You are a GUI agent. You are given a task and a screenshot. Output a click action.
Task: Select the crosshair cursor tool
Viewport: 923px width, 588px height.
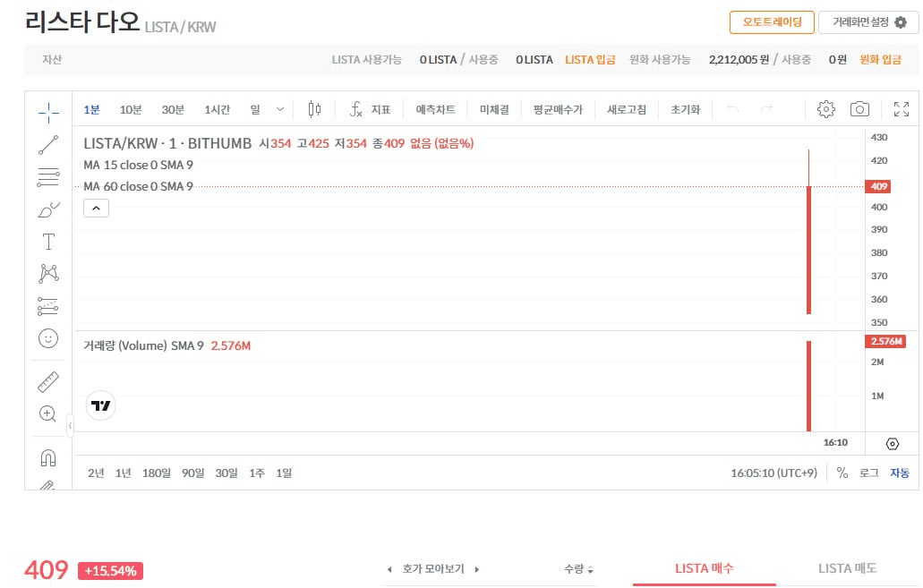coord(48,112)
